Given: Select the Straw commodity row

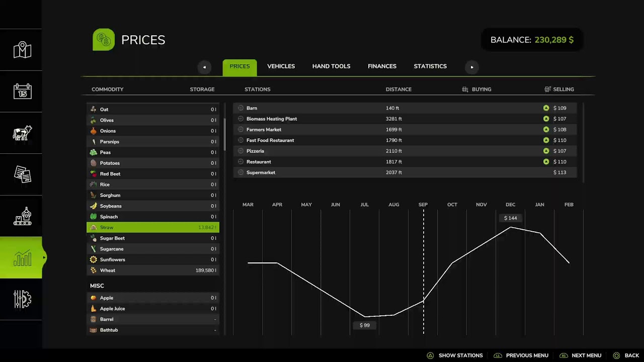Looking at the screenshot, I should 153,227.
